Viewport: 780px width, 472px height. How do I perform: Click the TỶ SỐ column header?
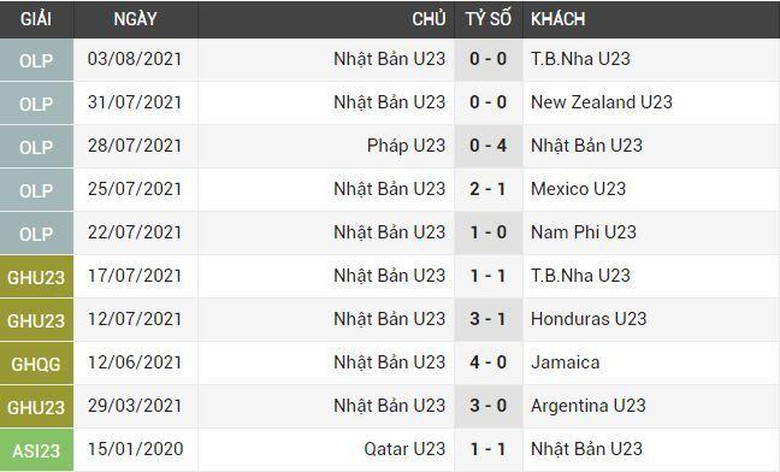488,19
